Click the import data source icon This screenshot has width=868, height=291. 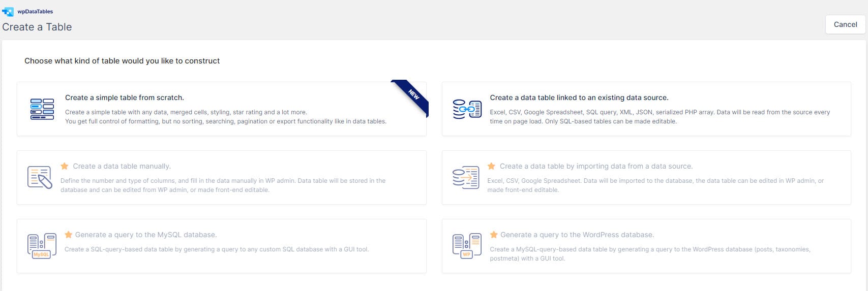465,178
